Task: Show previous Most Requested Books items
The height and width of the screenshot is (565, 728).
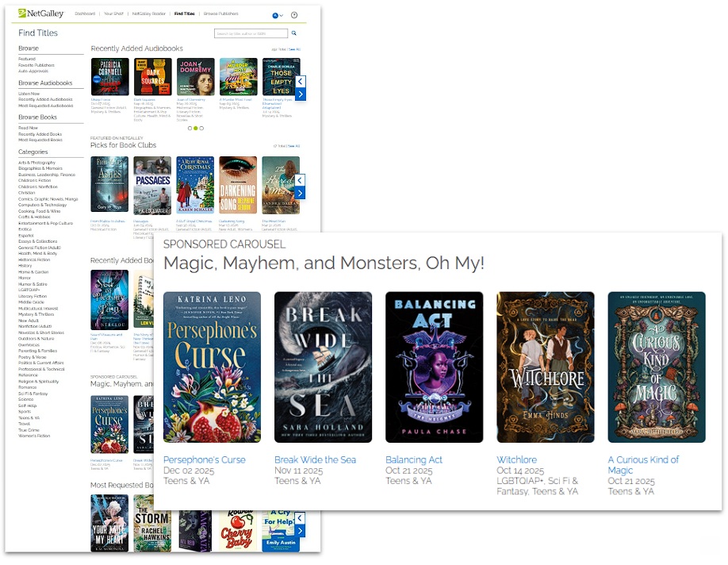Action: [x=300, y=517]
